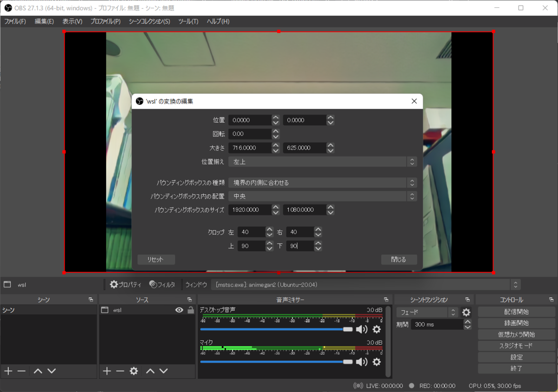Mute mic speaker icon
This screenshot has height=392, width=558.
(362, 362)
